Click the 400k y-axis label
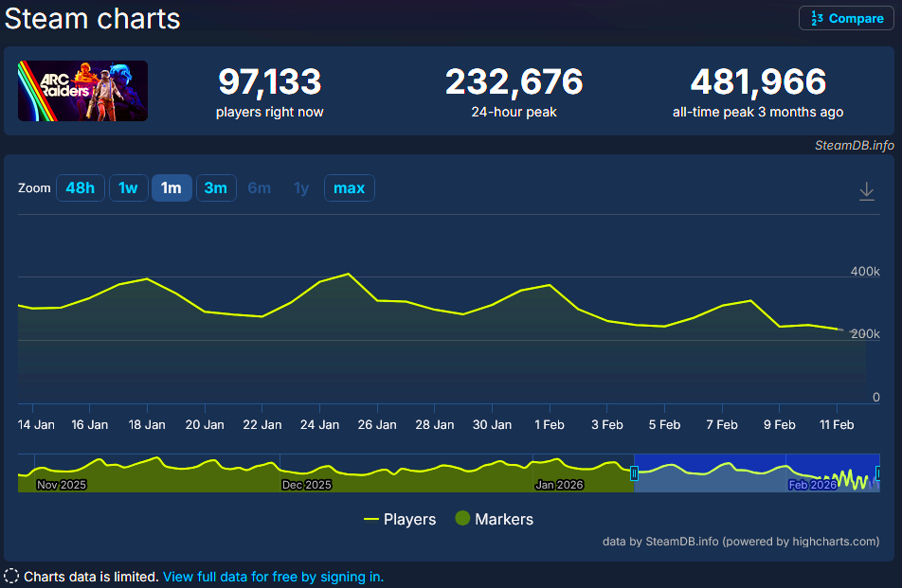902x588 pixels. [865, 272]
